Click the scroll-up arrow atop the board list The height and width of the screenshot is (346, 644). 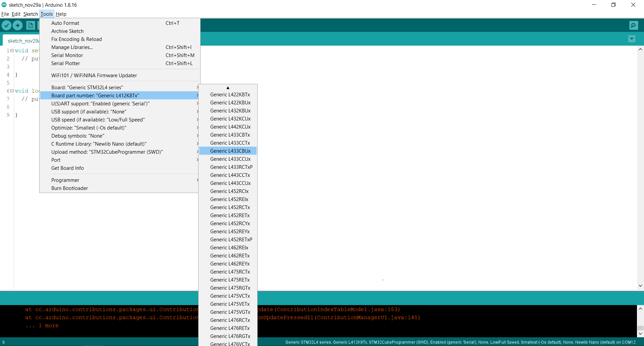click(228, 88)
